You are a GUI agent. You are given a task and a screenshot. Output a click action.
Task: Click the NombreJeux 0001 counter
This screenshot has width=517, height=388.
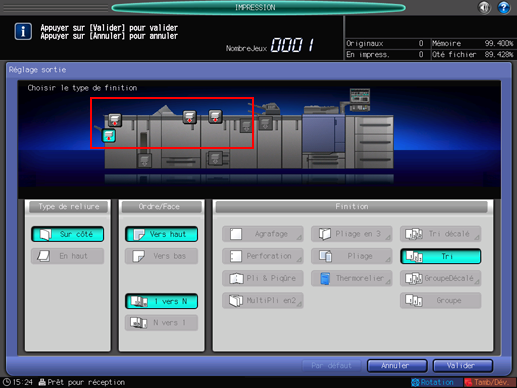(270, 45)
